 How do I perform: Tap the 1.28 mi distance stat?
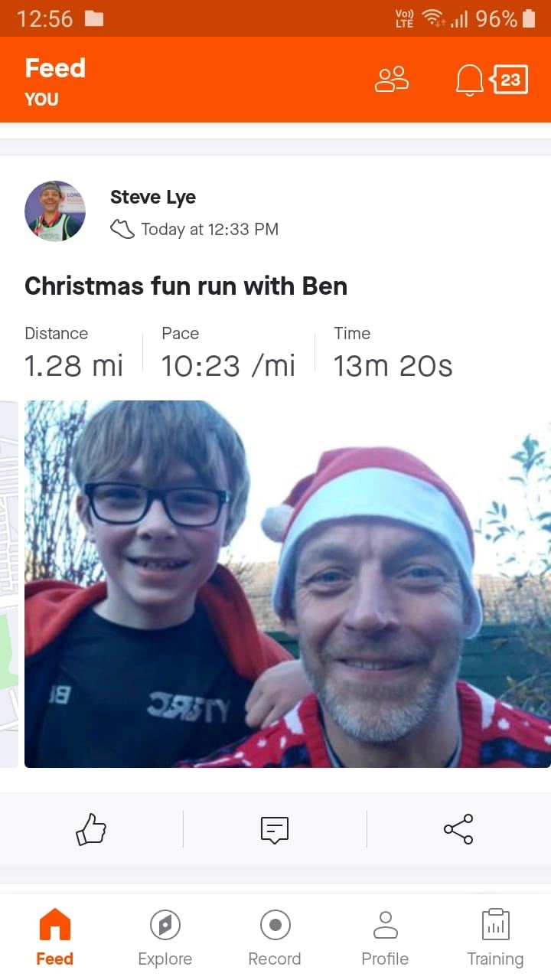(73, 365)
